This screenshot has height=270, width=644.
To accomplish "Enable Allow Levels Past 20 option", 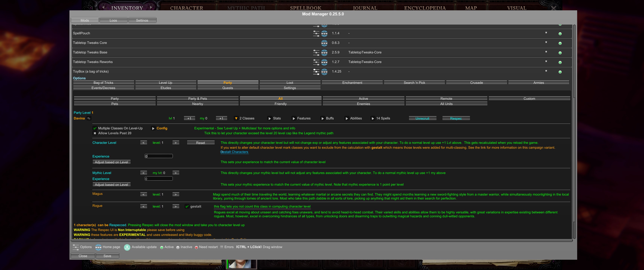I will (x=95, y=133).
